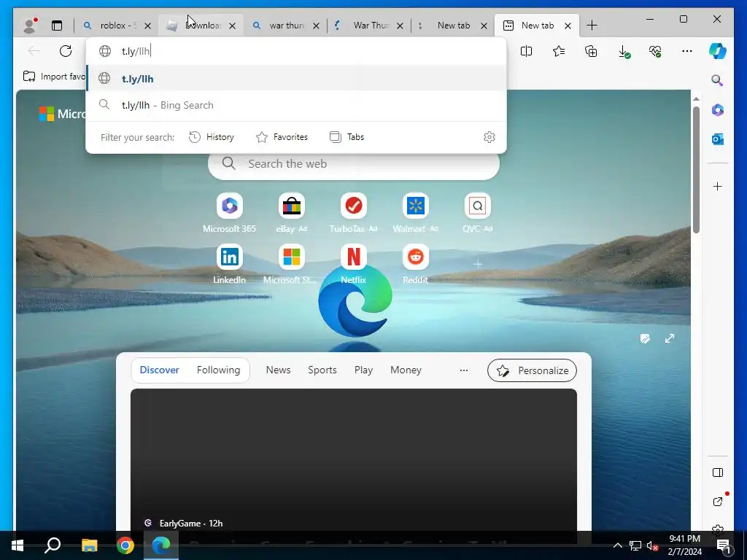Viewport: 747px width, 560px height.
Task: Open the Favorites star icon in toolbar
Action: click(559, 51)
